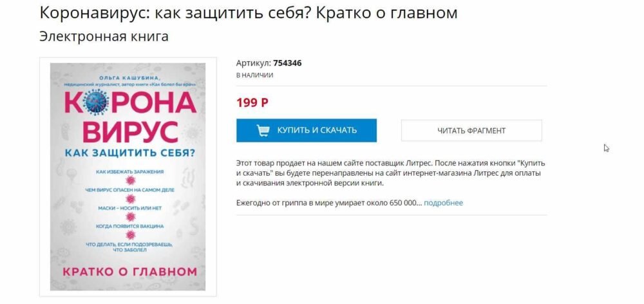Open the book cover image
Image resolution: width=644 pixels, height=304 pixels.
128,176
